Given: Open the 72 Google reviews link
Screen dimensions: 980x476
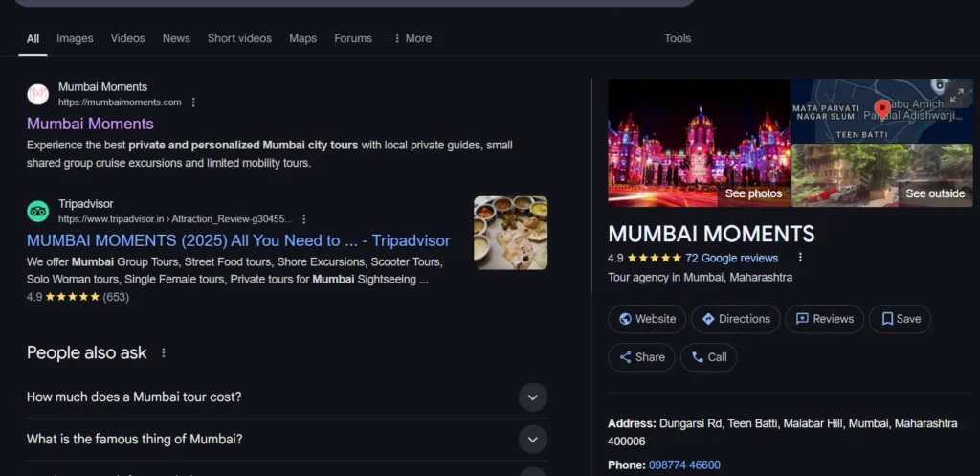Looking at the screenshot, I should coord(731,258).
